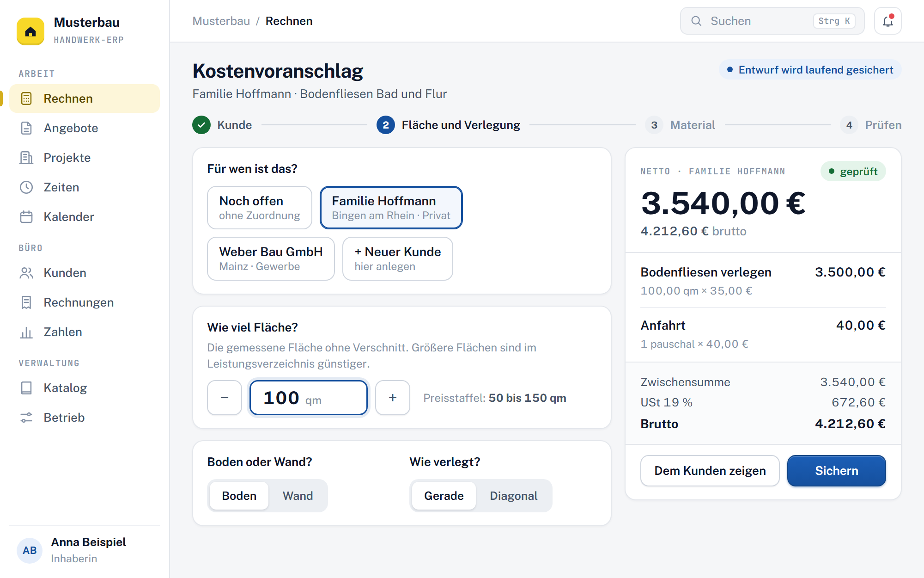Screen dimensions: 924x578
Task: Click the Angebote document icon
Action: pos(26,128)
